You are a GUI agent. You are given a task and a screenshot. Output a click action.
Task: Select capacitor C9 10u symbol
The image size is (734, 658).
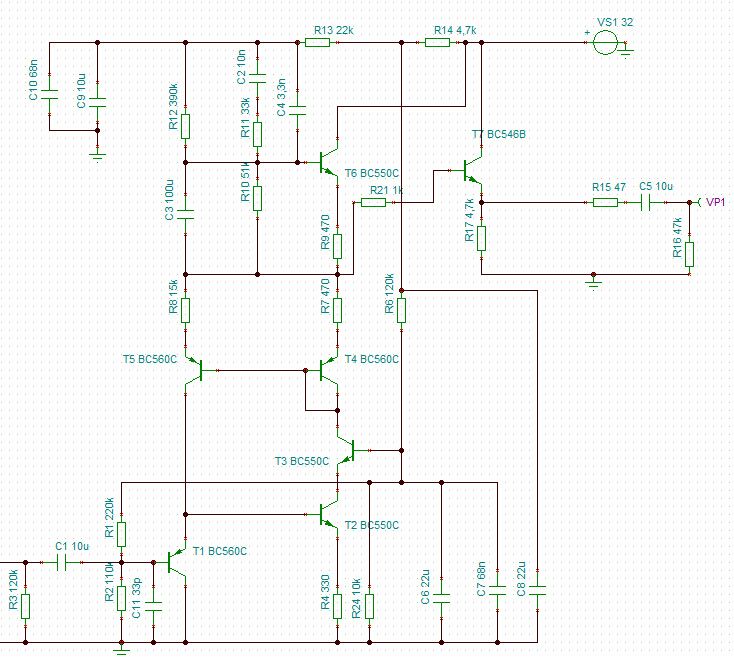[x=97, y=102]
